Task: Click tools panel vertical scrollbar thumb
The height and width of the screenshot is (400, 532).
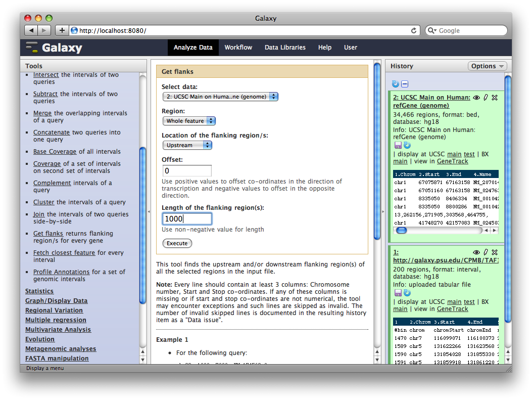Action: [143, 226]
